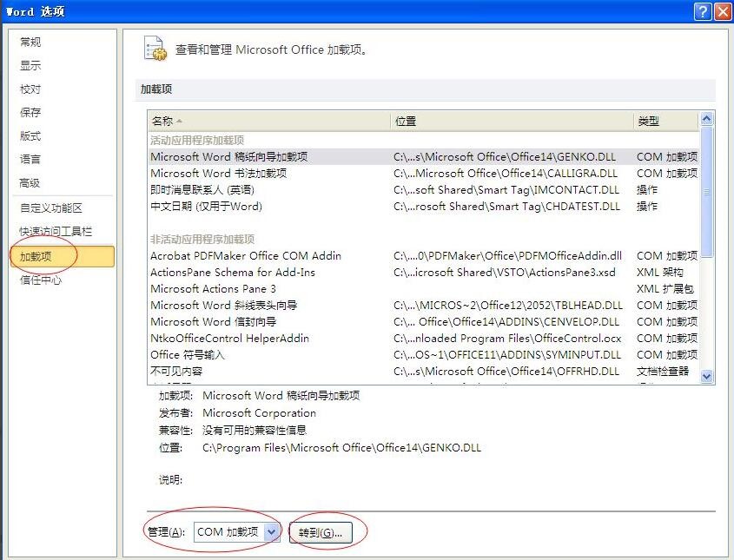734x560 pixels.
Task: Sort add-ins by 类型 column header
Action: coord(666,122)
